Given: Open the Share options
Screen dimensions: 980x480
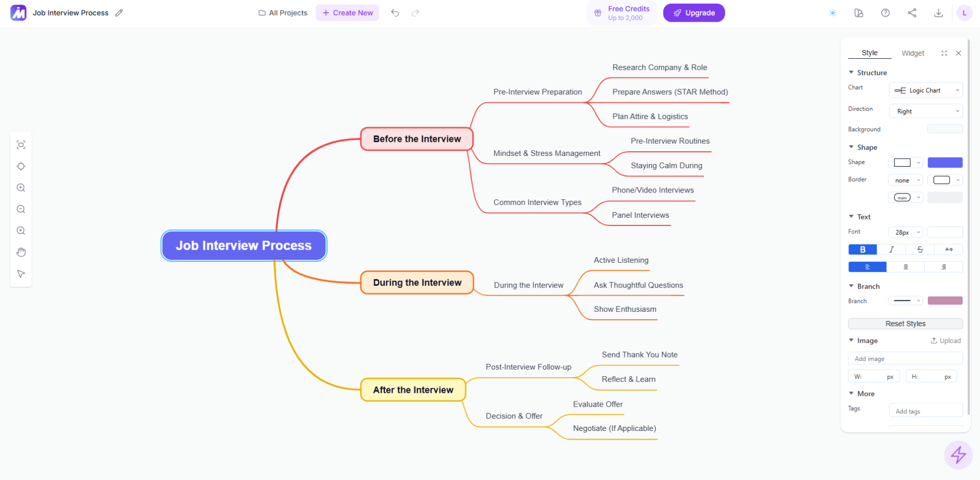Looking at the screenshot, I should [912, 12].
